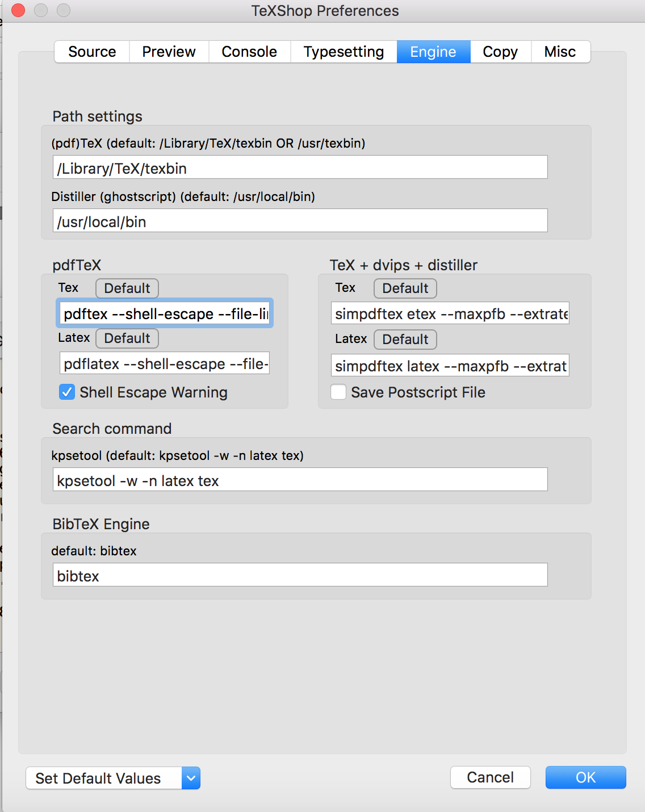Image resolution: width=645 pixels, height=812 pixels.
Task: Enable the Save Postscript File checkbox
Action: tap(338, 392)
